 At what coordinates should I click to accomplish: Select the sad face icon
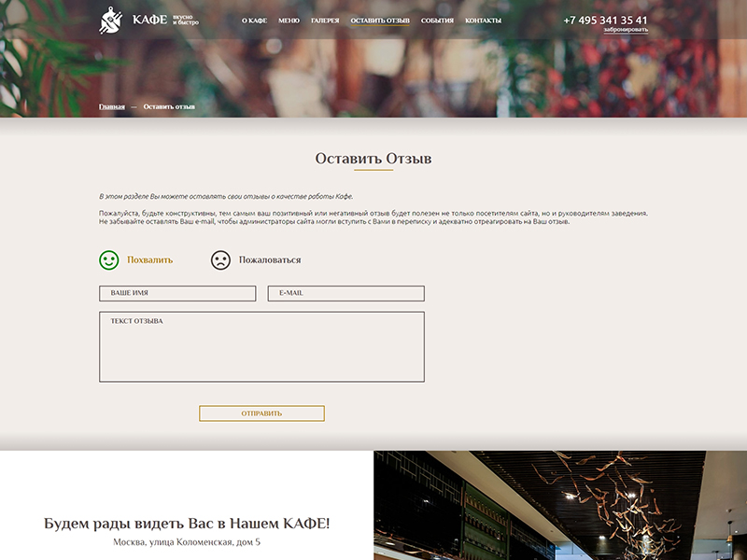[220, 260]
